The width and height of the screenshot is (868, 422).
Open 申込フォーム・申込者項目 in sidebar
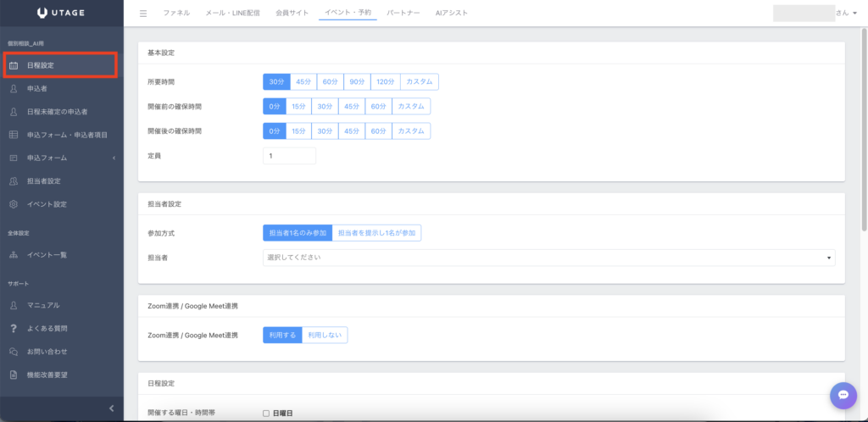(x=62, y=135)
